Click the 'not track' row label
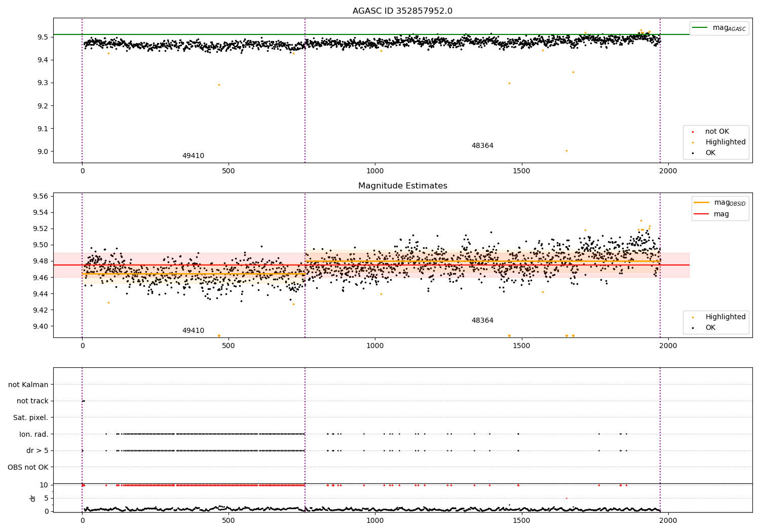Screen dimensions: 760x532 [32, 401]
